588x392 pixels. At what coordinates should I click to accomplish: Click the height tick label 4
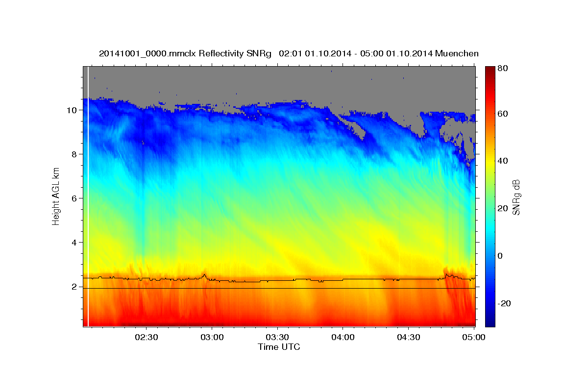pos(74,242)
